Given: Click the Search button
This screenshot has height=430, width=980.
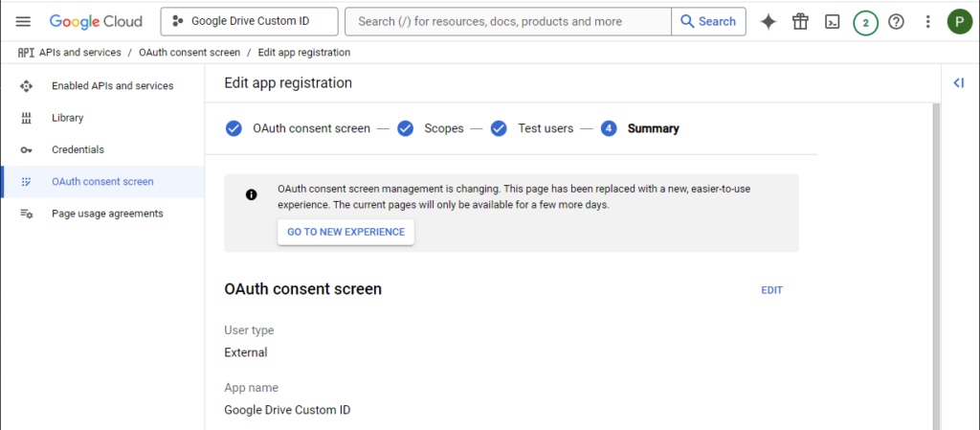Looking at the screenshot, I should tap(708, 21).
